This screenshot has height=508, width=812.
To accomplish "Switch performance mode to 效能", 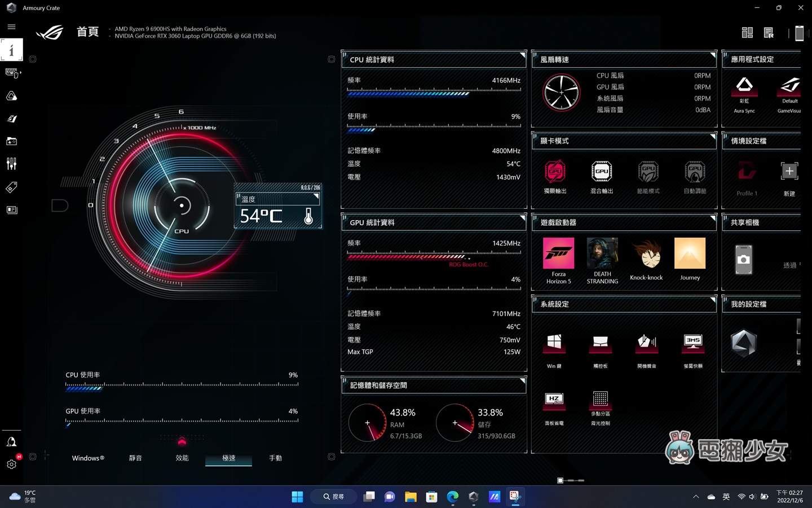I will click(x=182, y=458).
